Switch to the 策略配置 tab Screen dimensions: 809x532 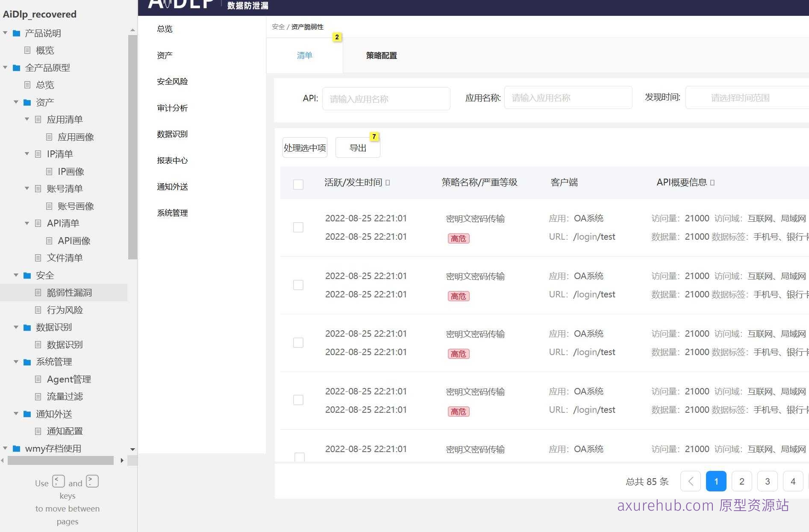(381, 56)
